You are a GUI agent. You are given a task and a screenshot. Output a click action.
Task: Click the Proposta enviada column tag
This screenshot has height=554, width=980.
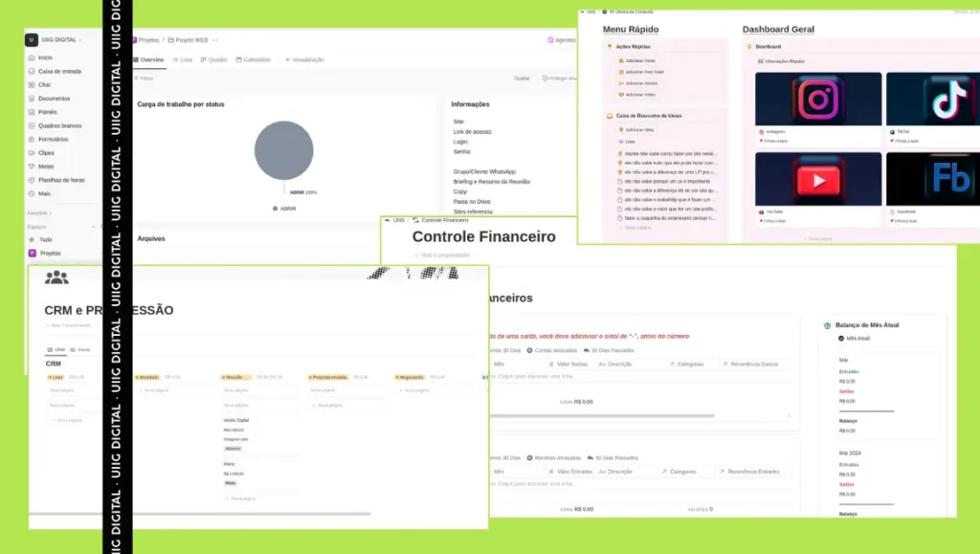328,378
